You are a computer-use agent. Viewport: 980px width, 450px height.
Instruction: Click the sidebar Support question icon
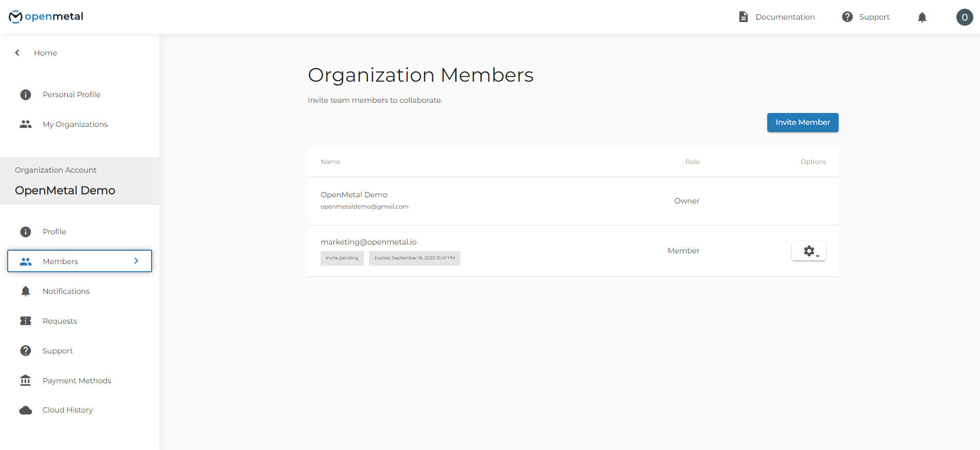26,351
